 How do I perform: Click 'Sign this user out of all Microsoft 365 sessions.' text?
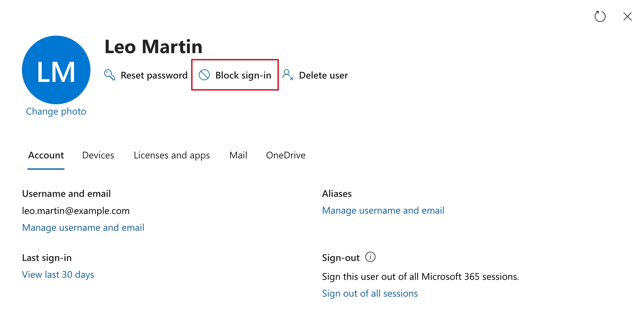pyautogui.click(x=420, y=277)
